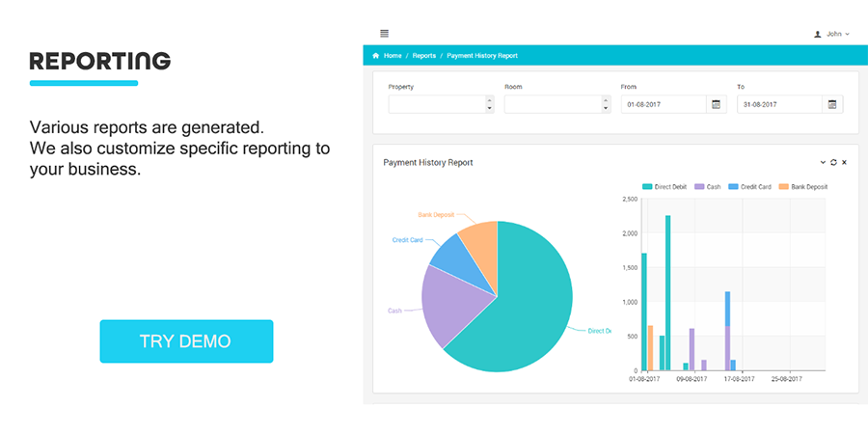868x434 pixels.
Task: Open the hamburger menu icon
Action: pos(384,34)
